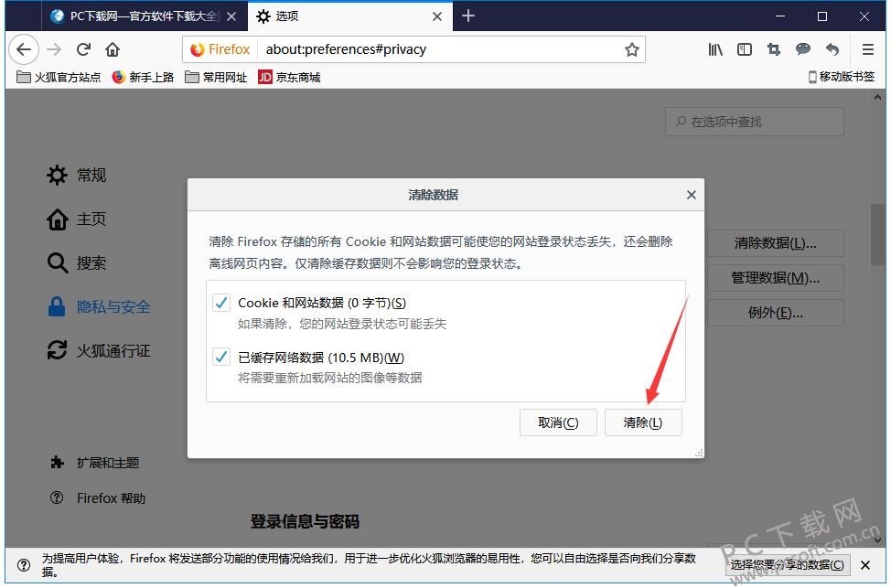This screenshot has height=588, width=891.
Task: Open 移动版书签 bookmarks menu
Action: tap(842, 77)
